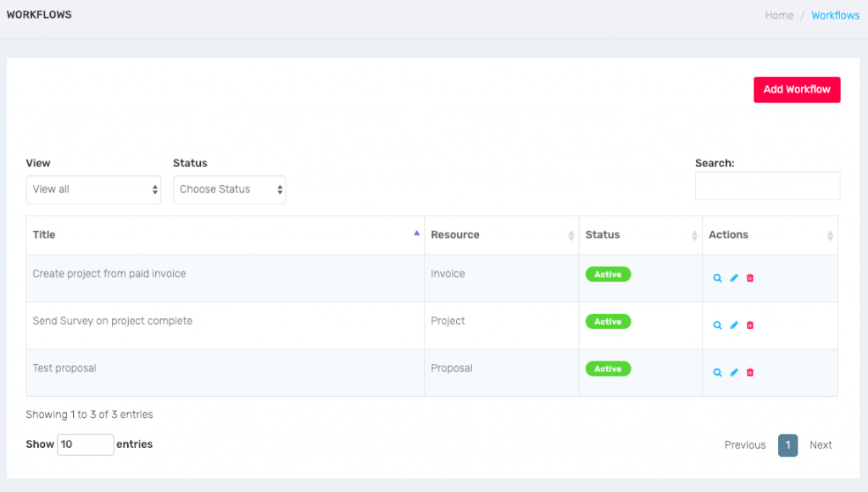Click the Add Workflow button
Screen dimensions: 868x492
[797, 90]
